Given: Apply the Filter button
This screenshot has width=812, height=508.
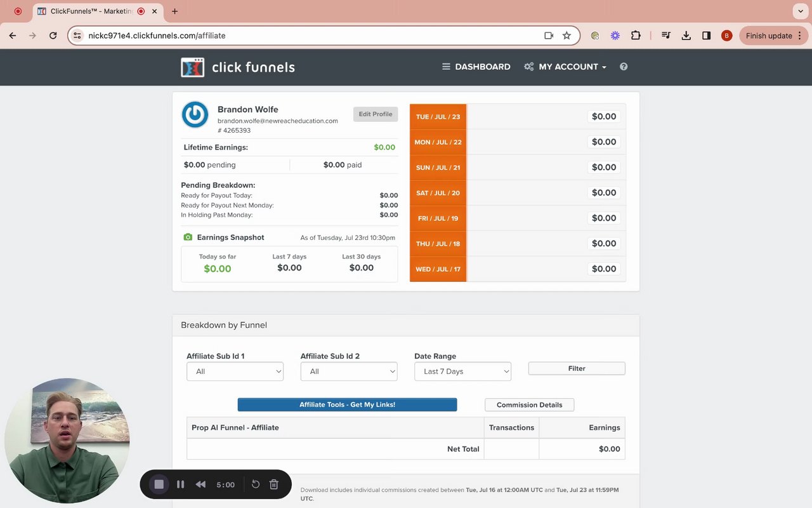Looking at the screenshot, I should [x=577, y=368].
